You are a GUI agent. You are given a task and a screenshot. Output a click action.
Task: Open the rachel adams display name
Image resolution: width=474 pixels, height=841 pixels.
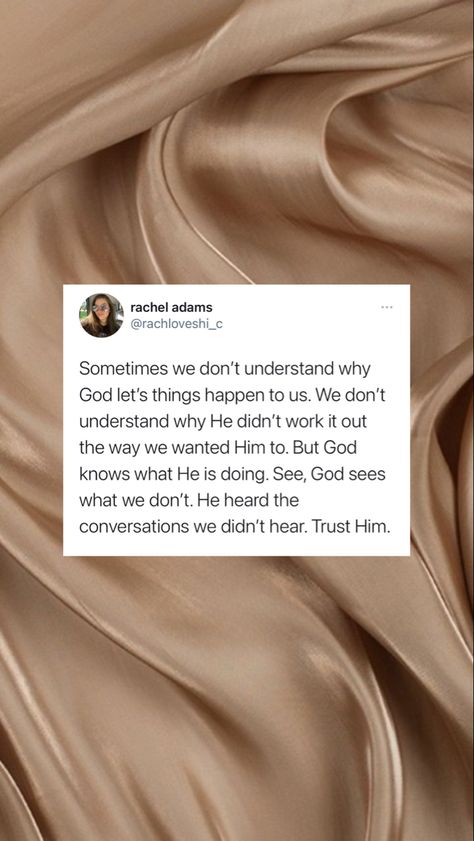tap(172, 307)
